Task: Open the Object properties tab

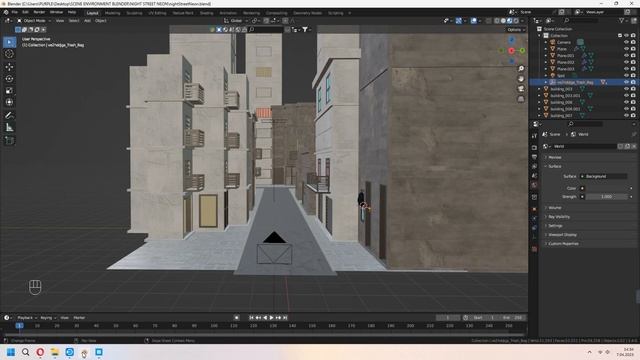Action: [x=534, y=209]
